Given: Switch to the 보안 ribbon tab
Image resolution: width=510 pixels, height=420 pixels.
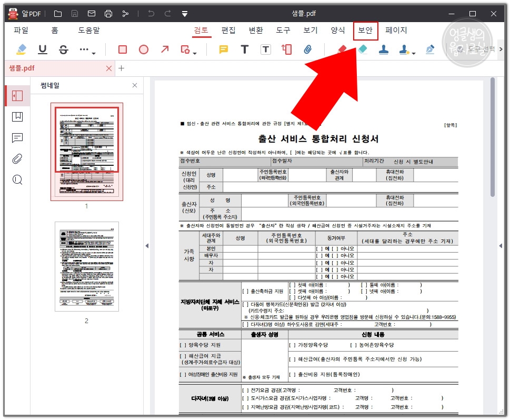Looking at the screenshot, I should [x=365, y=31].
